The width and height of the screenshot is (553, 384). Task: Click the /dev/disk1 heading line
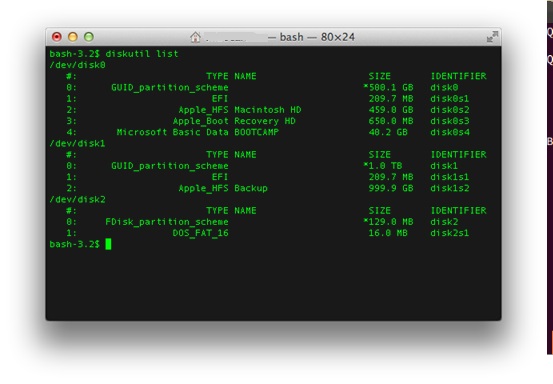78,144
